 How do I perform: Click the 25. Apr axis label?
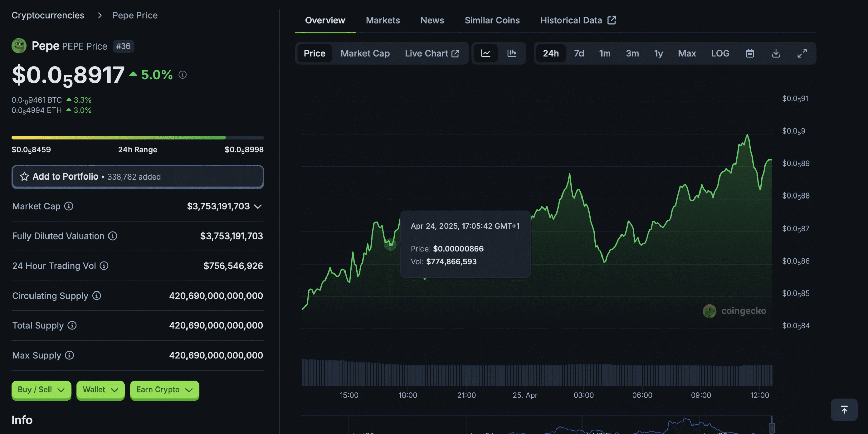(x=525, y=395)
